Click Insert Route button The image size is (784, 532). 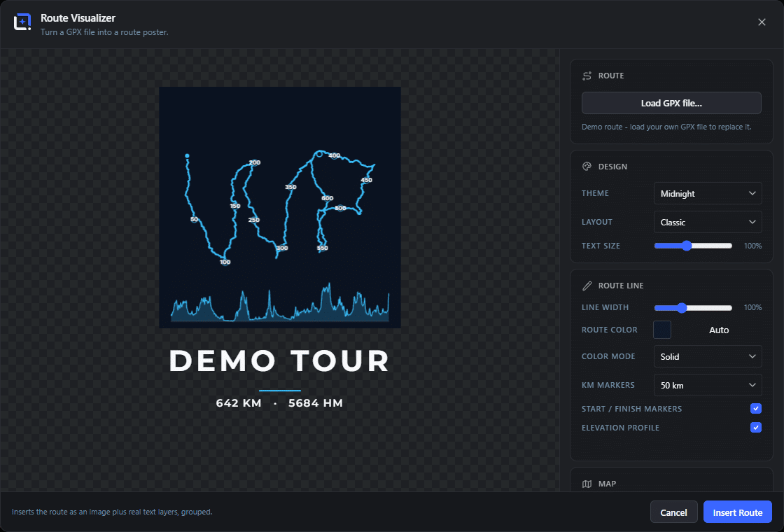click(x=738, y=512)
